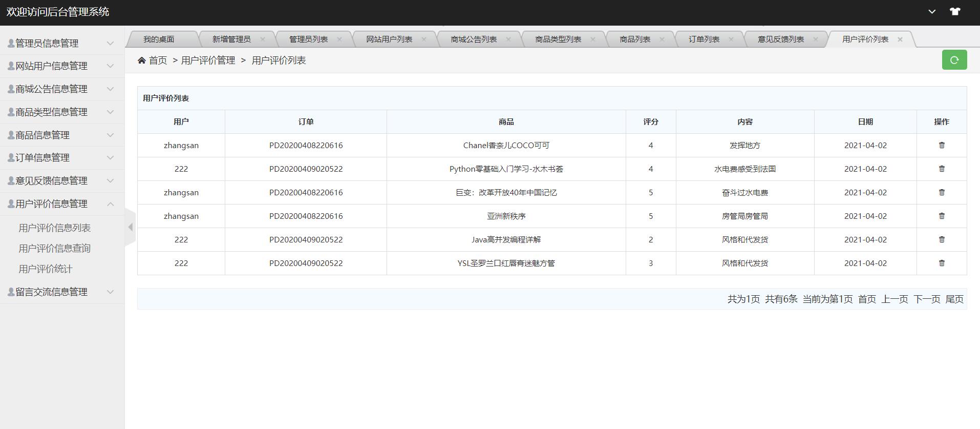Delete the 巨变：改革开放40年中国记忆 review
Screen dimensions: 980x429
pos(941,192)
